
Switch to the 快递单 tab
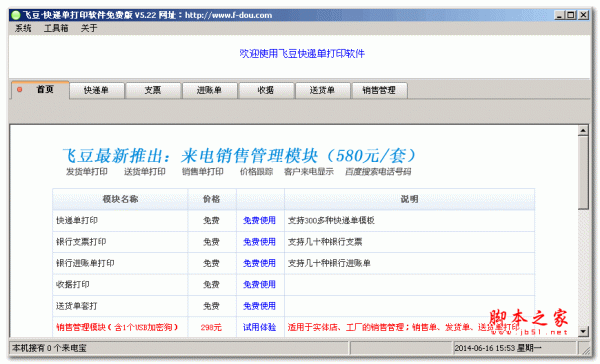pos(96,90)
